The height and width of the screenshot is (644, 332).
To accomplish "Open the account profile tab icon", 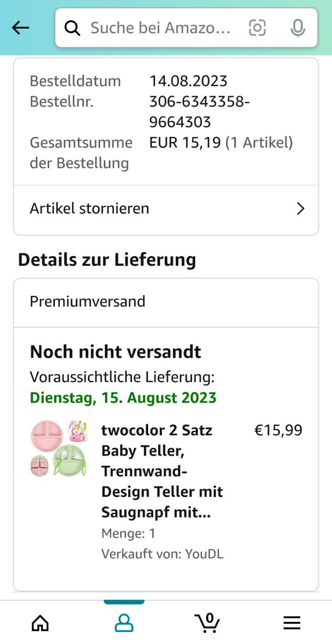I will point(124,623).
